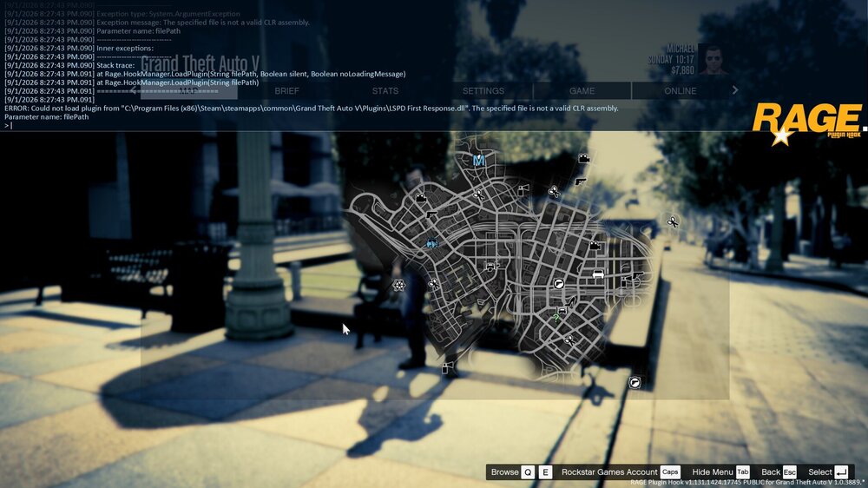Click the $7,860 cash amount
Viewport: 868px width, 488px height.
pos(682,70)
